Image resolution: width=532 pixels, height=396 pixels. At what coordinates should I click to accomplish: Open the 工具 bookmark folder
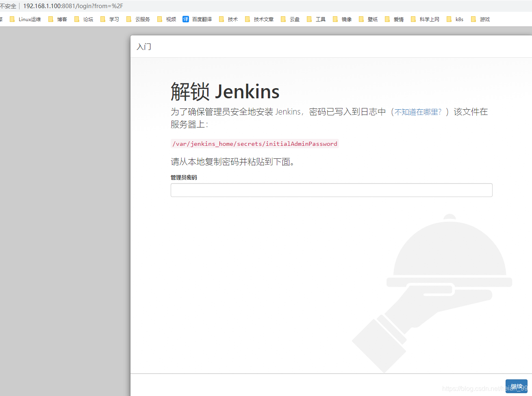click(x=316, y=19)
